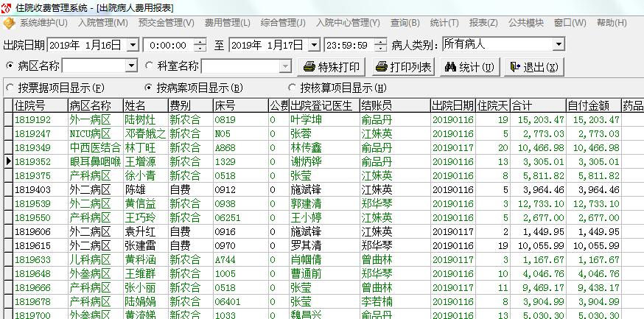The image size is (644, 319).
Task: Choose 按核算项目显示 display option
Action: click(x=292, y=88)
